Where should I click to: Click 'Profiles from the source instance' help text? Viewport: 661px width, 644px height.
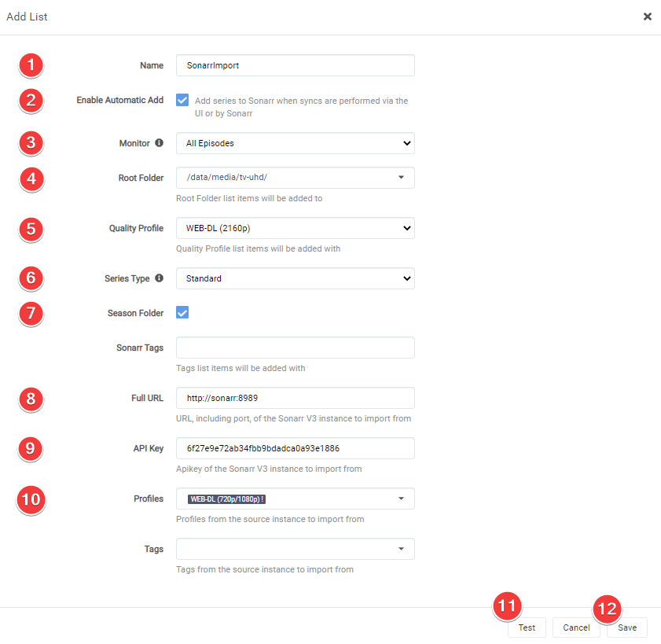click(270, 519)
